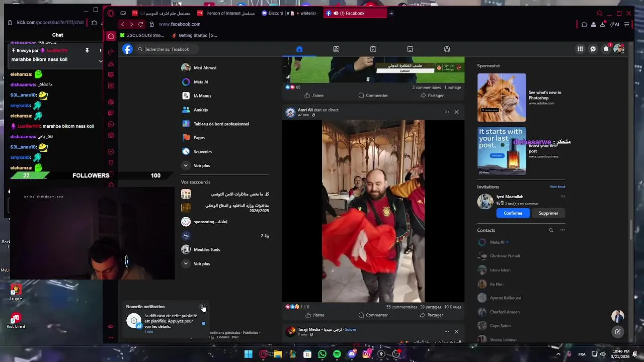644x362 pixels.
Task: Comment on the Amri Ali post
Action: point(373,315)
